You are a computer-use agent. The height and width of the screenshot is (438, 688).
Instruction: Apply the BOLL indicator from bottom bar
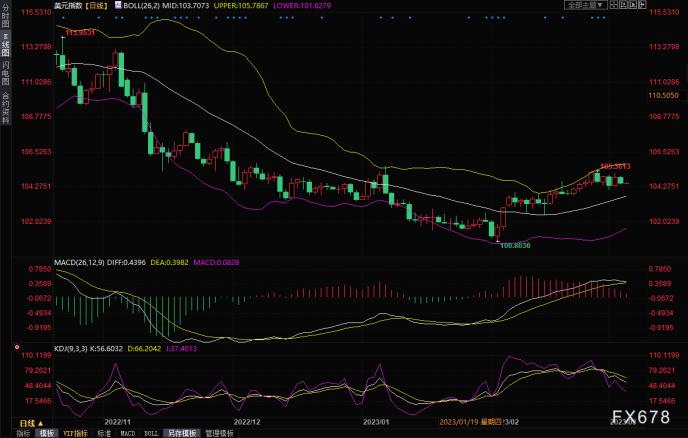151,433
